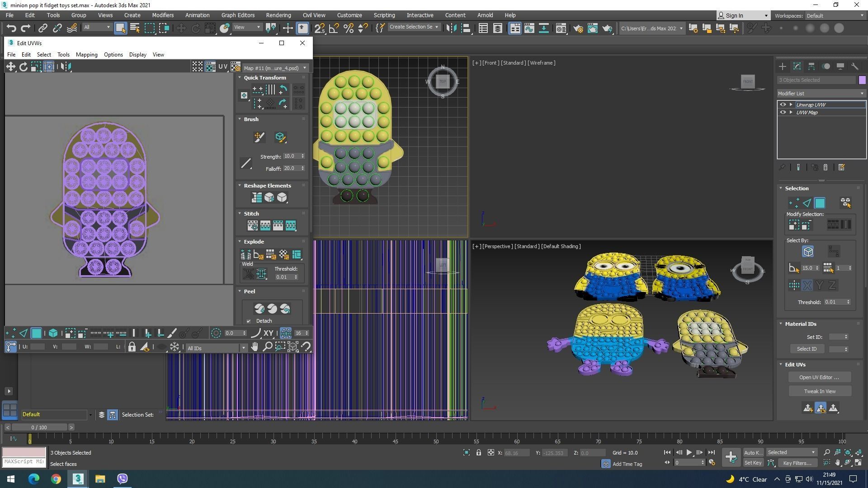Open the Graph Editors menu

tap(238, 15)
